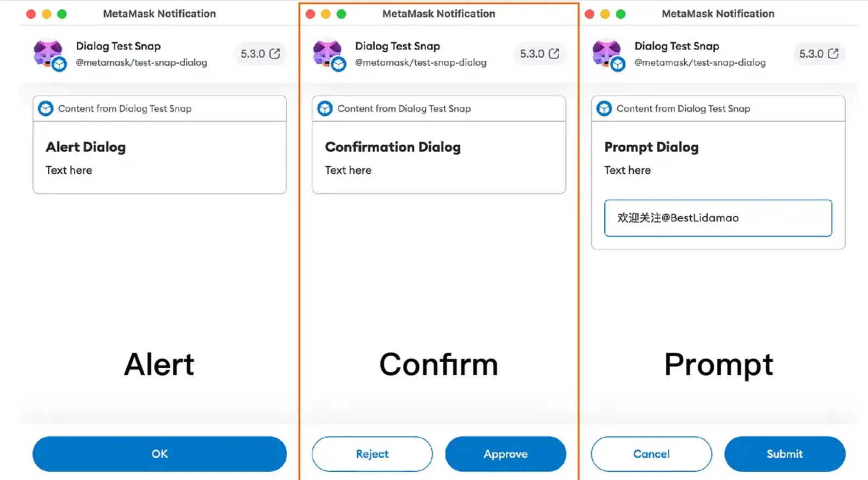Image resolution: width=868 pixels, height=480 pixels.
Task: Close the Alert notification window
Action: tap(31, 14)
